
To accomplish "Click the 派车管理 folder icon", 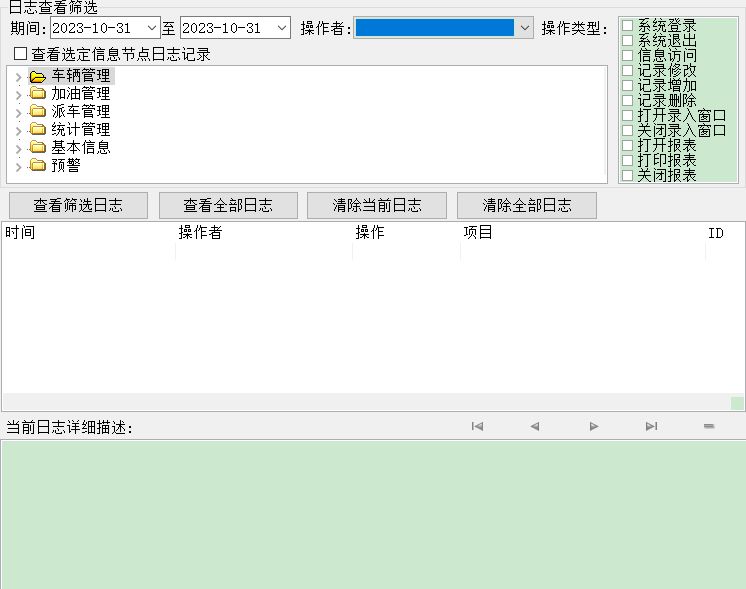I will click(x=38, y=111).
